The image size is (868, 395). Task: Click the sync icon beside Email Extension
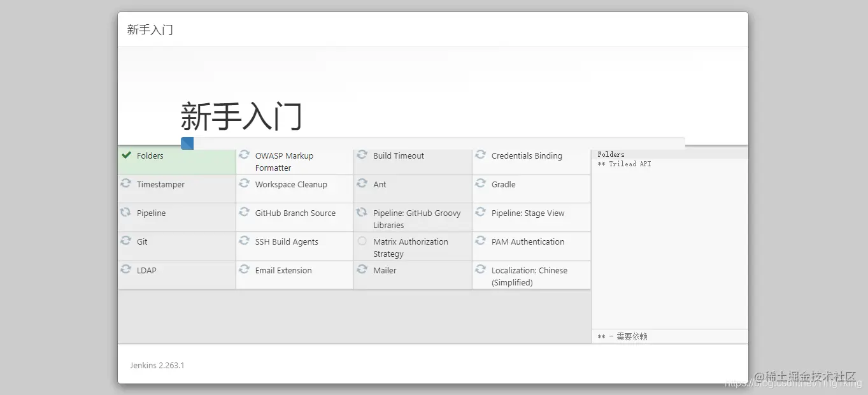(x=244, y=269)
